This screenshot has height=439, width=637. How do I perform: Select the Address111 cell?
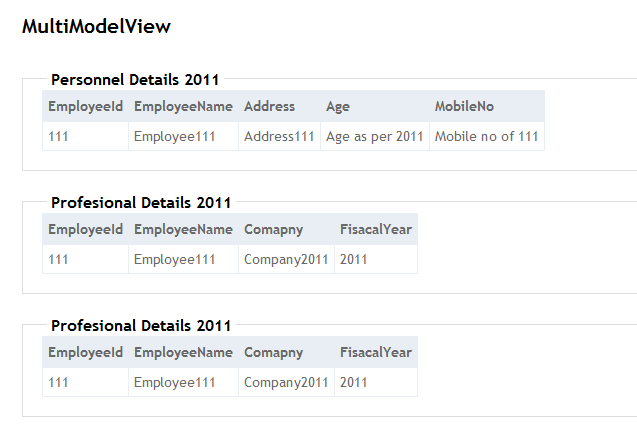click(279, 136)
